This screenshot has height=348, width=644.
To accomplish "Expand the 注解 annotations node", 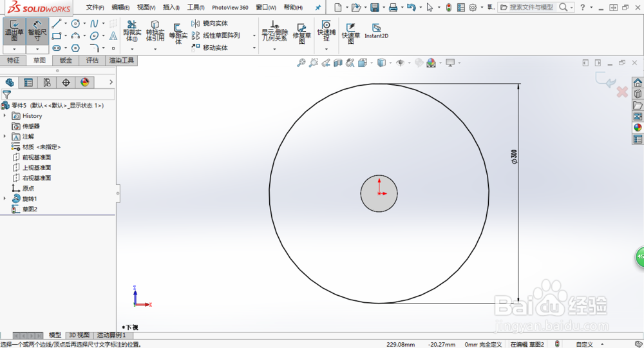I will coord(5,137).
